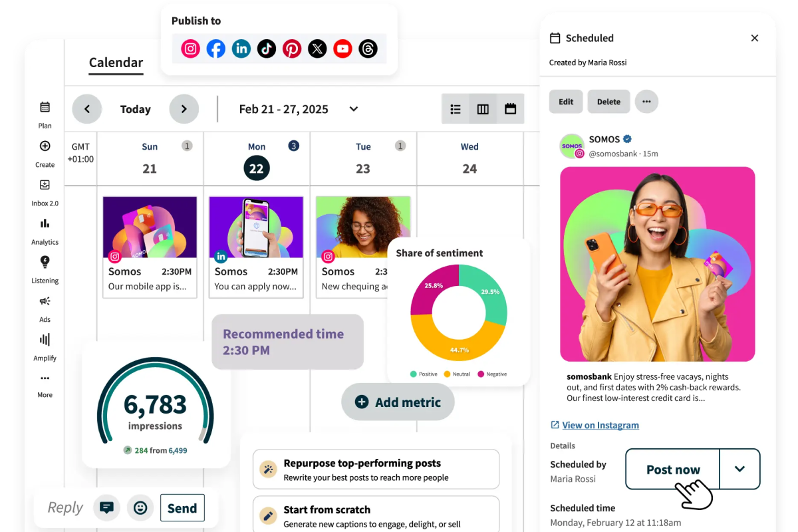Select the YouTube publish icon
The width and height of the screenshot is (798, 532).
point(342,49)
